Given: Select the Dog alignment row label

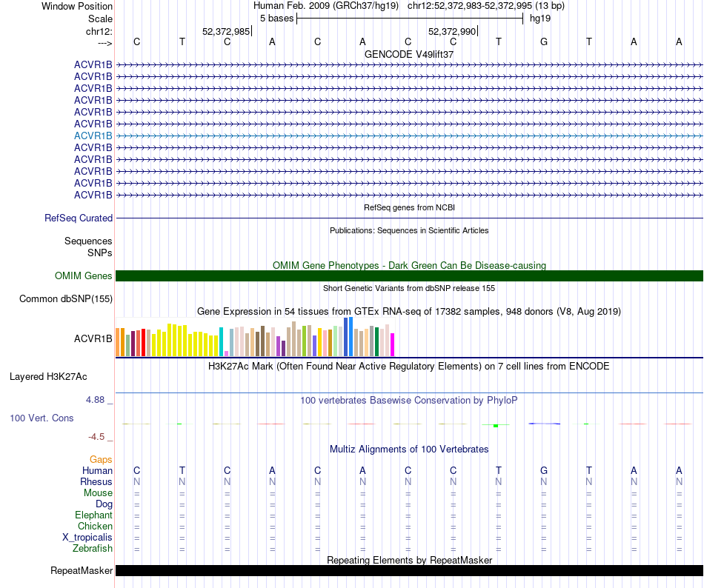Looking at the screenshot, I should click(x=104, y=504).
